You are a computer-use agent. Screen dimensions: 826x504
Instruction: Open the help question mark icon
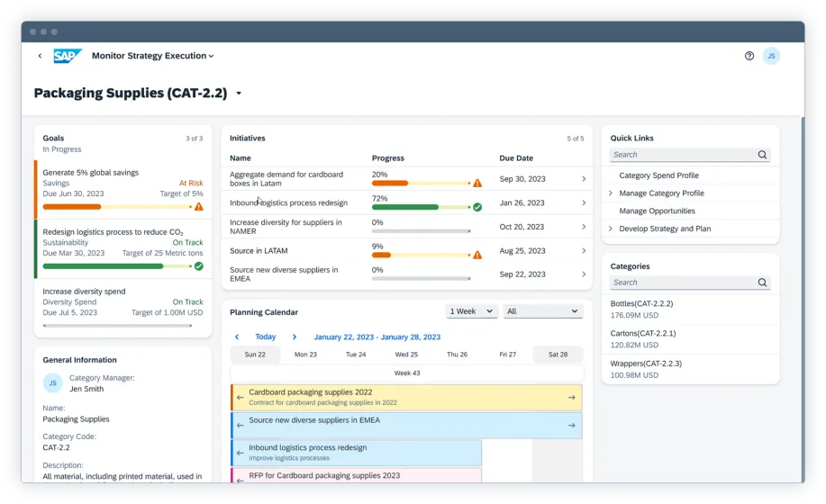(x=749, y=56)
